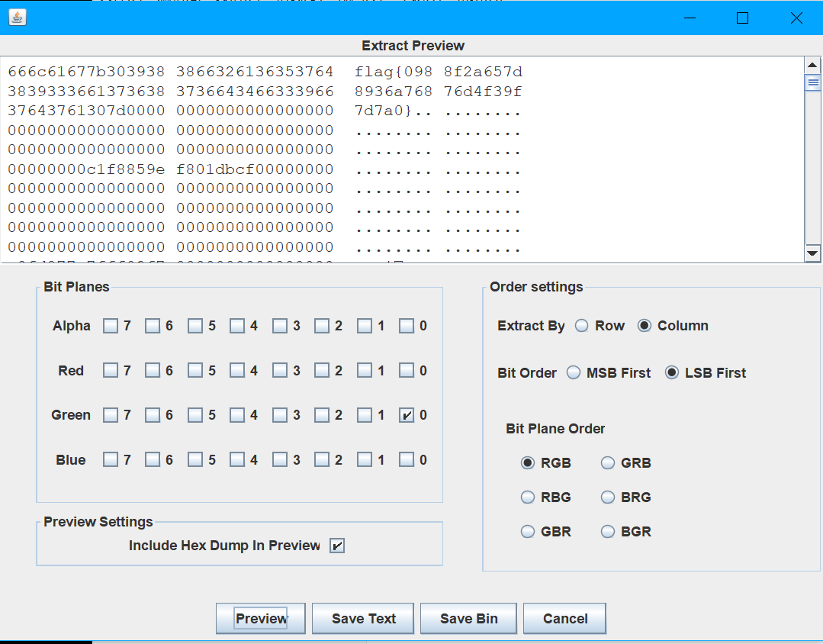823x644 pixels.
Task: Click hex value 3736643466333966
Action: click(x=255, y=92)
